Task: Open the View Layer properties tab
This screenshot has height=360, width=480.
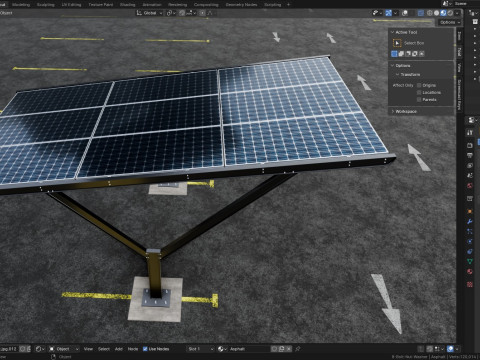Action: (470, 165)
